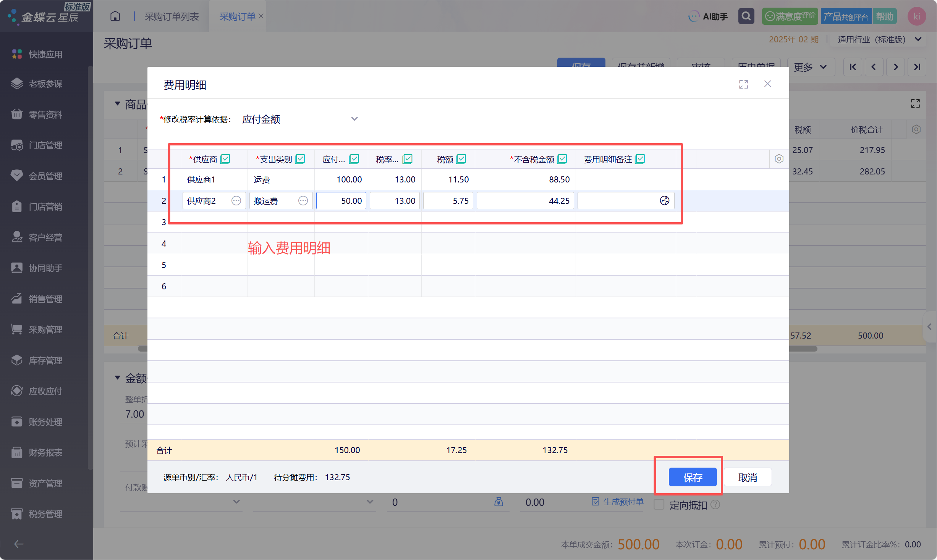
Task: Open the column settings gear in 费用明细 table
Action: point(779,159)
